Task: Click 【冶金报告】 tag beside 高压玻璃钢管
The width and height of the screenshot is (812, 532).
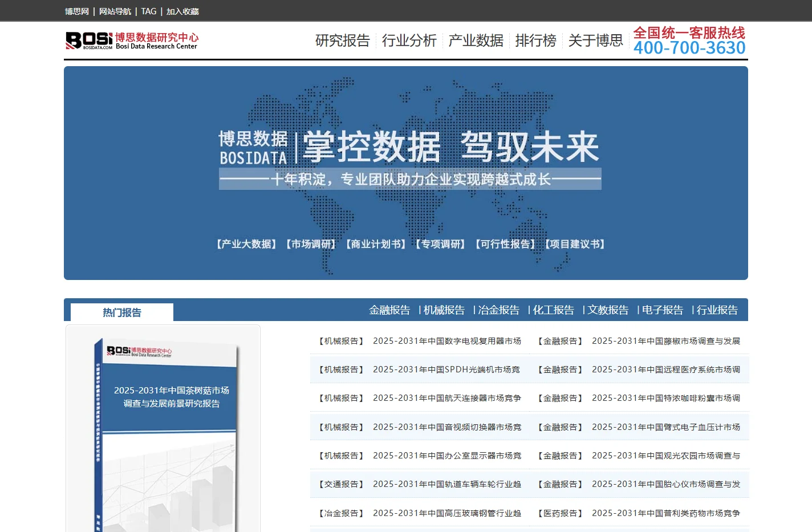Action: coord(342,513)
